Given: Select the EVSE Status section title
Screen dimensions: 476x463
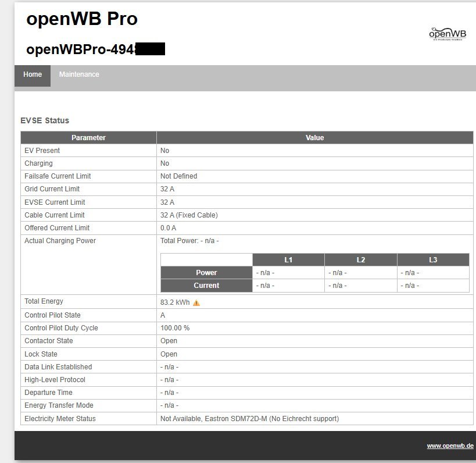Looking at the screenshot, I should coord(46,120).
